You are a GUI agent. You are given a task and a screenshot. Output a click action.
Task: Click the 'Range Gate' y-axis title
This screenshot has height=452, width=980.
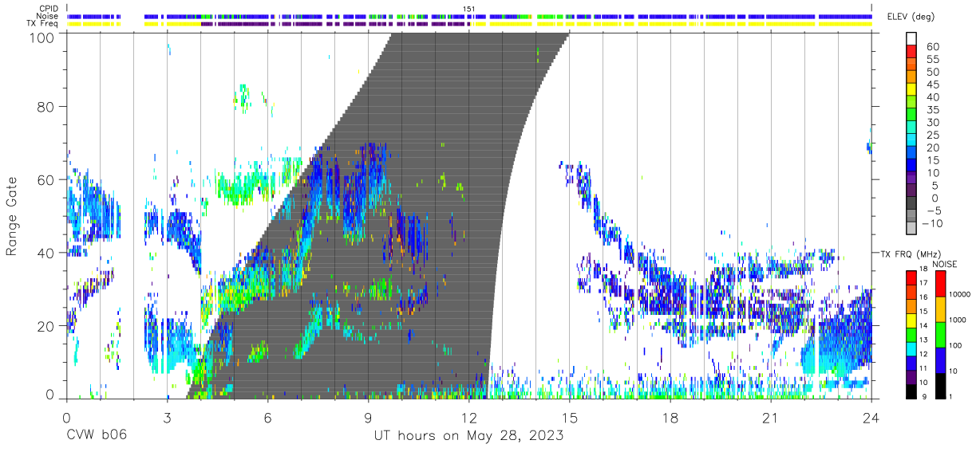tap(13, 216)
